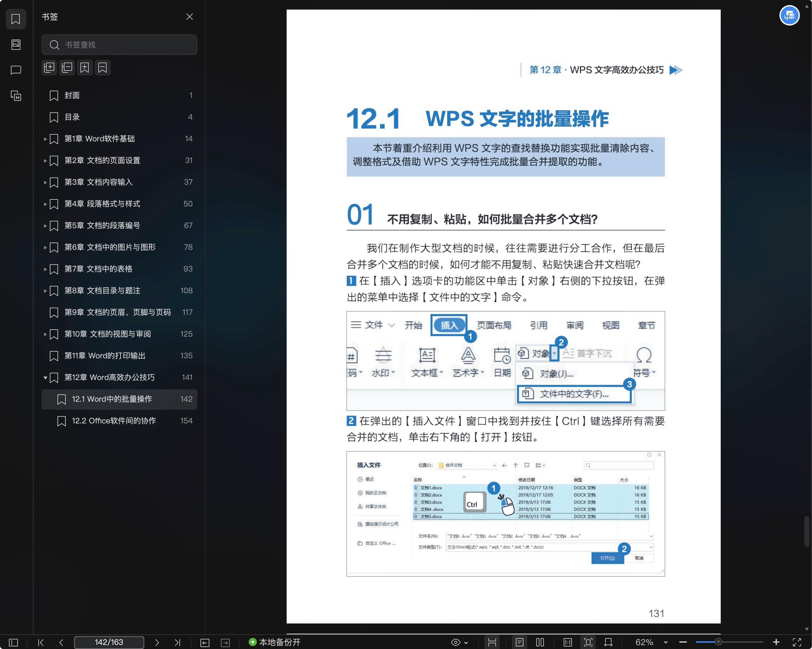Open the 目录 bookmark

click(x=119, y=117)
